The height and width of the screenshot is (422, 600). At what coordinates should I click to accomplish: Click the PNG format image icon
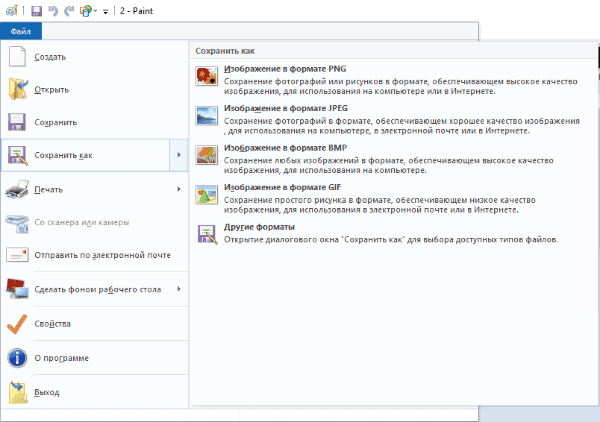(x=207, y=76)
